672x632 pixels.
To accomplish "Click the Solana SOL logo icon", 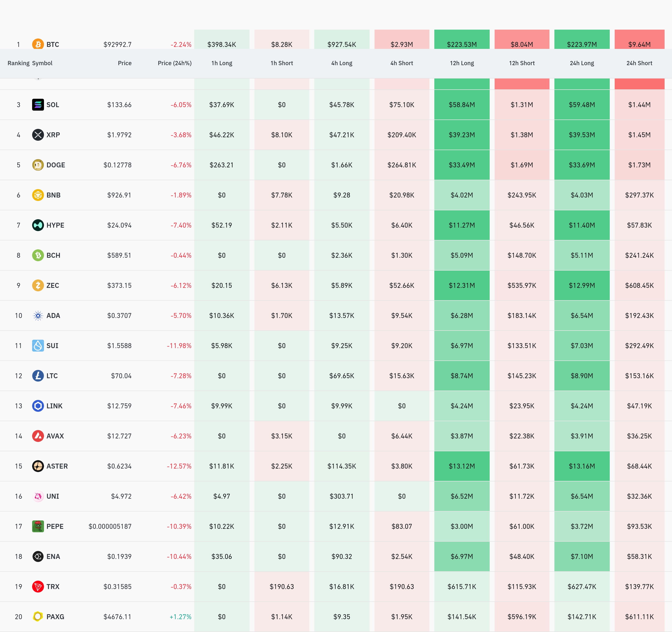I will point(38,105).
